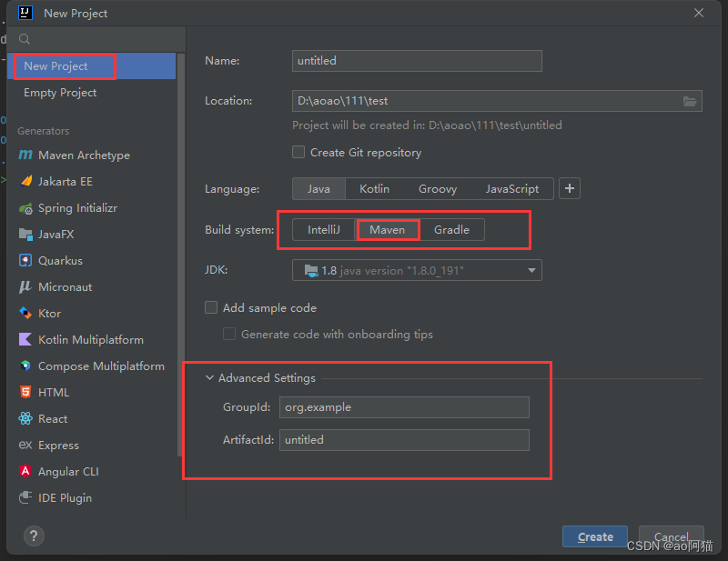The image size is (728, 561).
Task: Click the 'Project will be created in' text
Action: [427, 125]
